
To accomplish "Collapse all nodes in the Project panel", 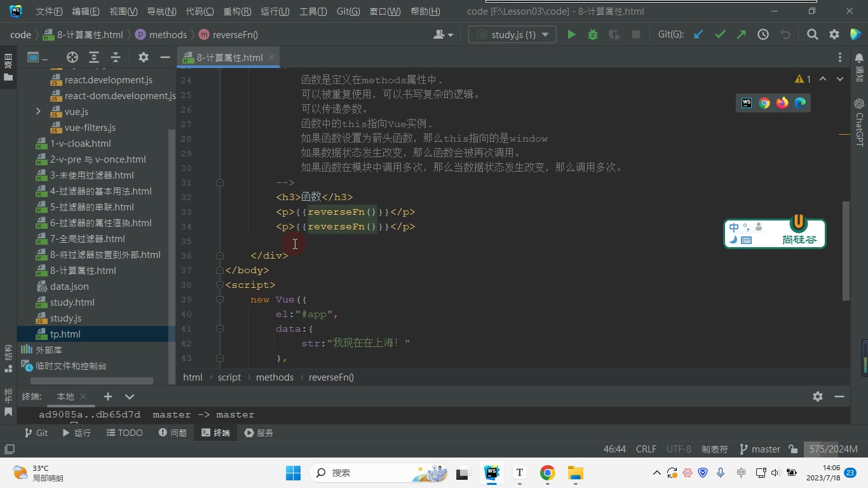I will pos(116,57).
